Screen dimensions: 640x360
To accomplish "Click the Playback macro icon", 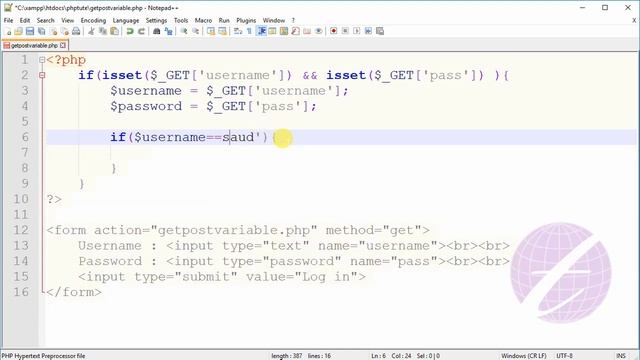I will coord(356,31).
